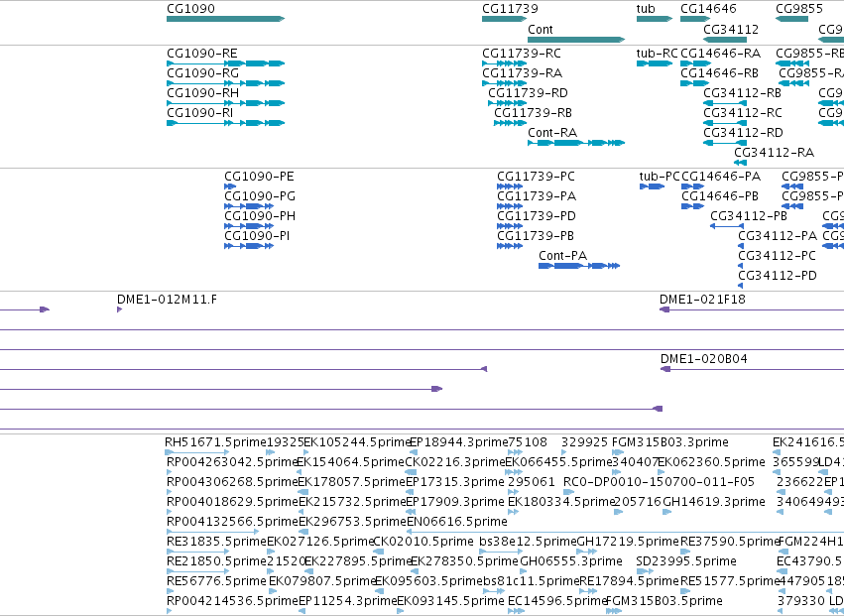Select the CG11739 gene arrow bar
Viewport: 844px width, 616px height.
[x=505, y=19]
